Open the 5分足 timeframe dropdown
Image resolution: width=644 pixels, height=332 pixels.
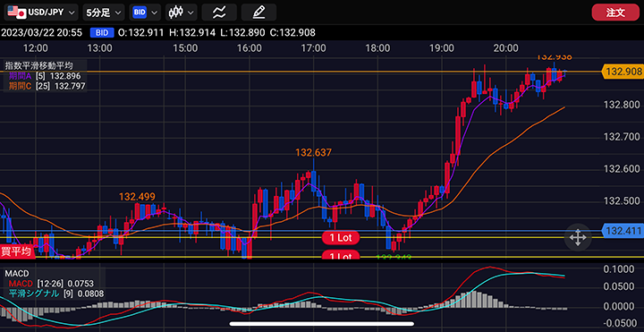104,13
